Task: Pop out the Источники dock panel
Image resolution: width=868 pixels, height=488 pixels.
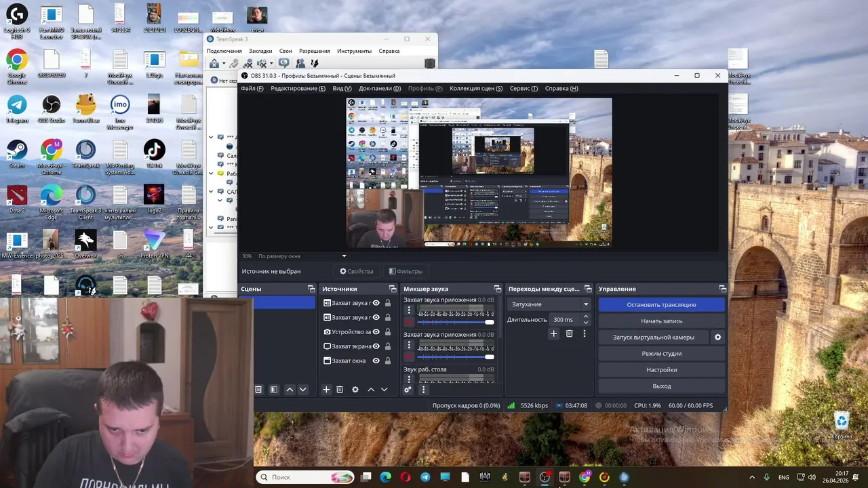Action: 393,289
